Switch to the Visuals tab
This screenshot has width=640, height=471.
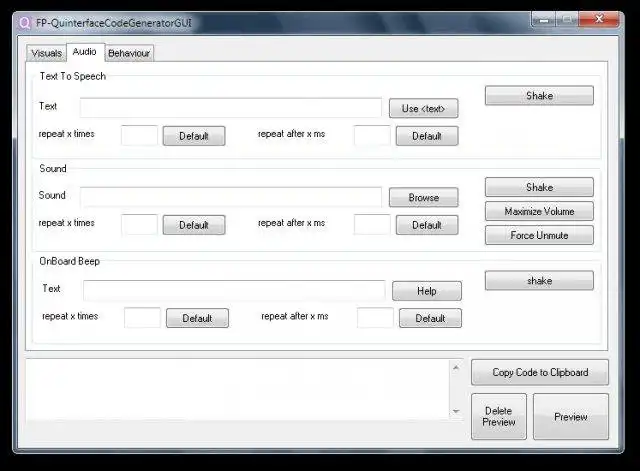46,53
